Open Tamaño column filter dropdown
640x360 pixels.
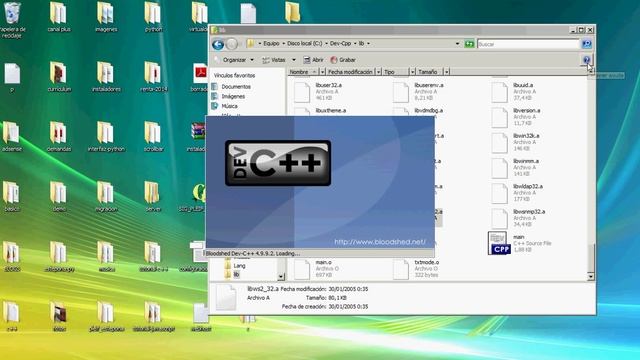pyautogui.click(x=447, y=72)
